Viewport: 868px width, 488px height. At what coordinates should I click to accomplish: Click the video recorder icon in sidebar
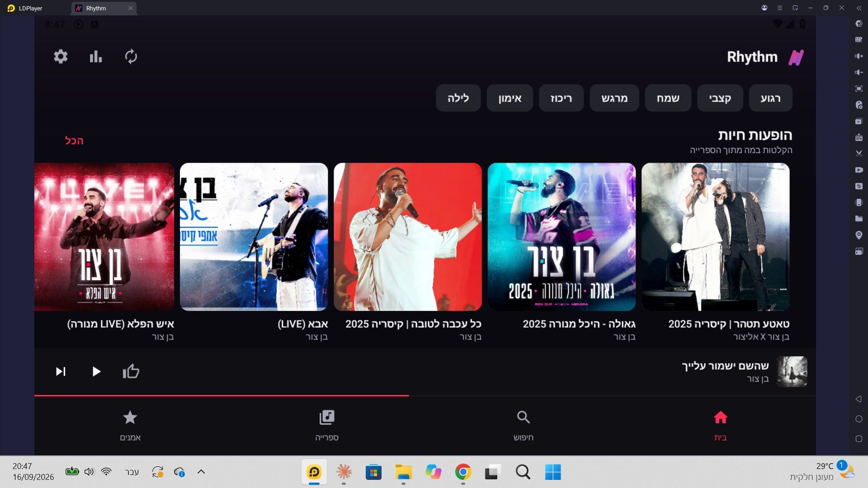click(859, 170)
